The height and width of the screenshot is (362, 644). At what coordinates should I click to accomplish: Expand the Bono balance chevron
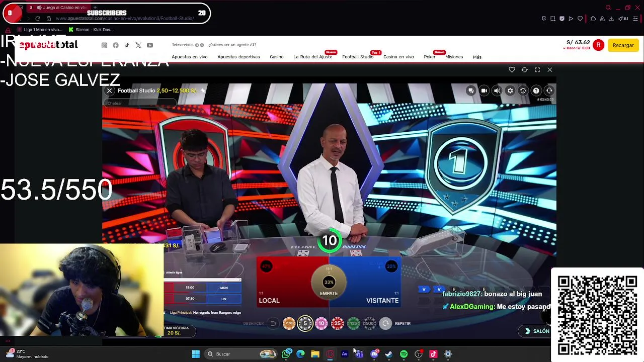click(564, 48)
